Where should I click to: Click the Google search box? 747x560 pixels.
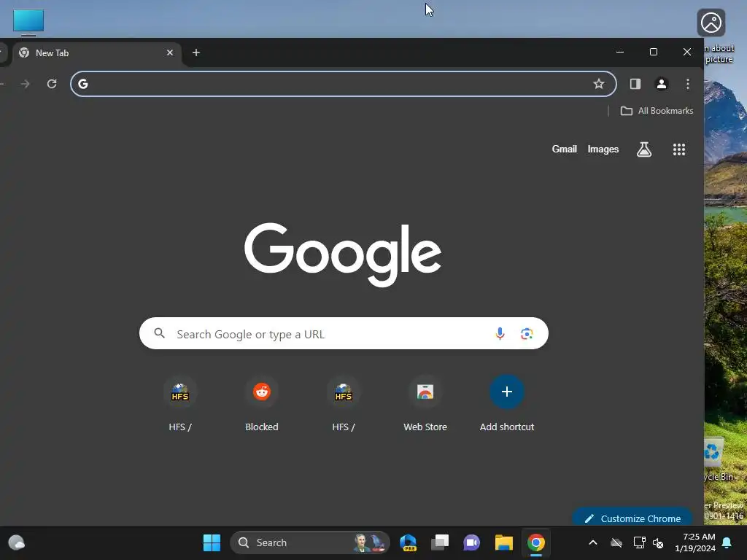coord(344,333)
